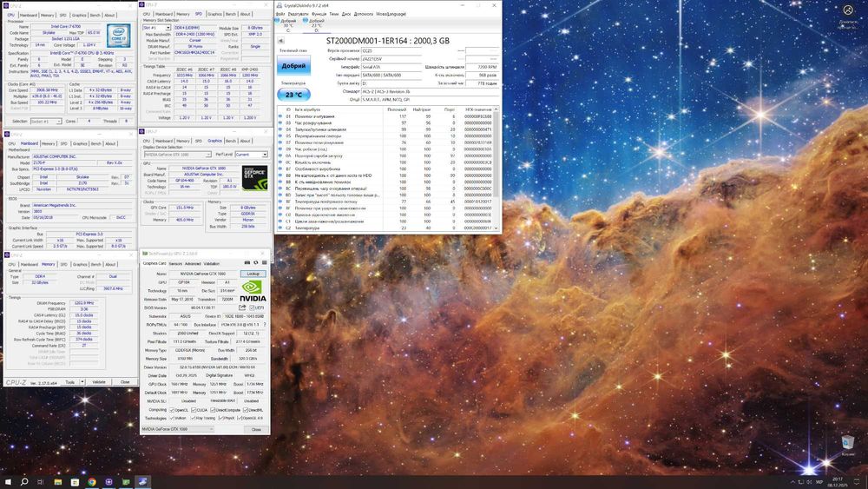Open the system tray volume icon

(809, 482)
